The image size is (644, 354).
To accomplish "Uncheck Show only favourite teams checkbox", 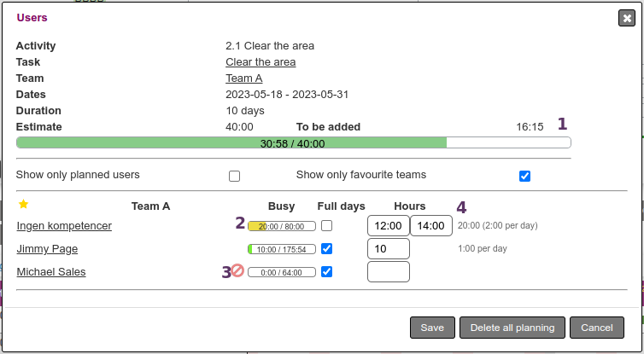I will tap(525, 176).
